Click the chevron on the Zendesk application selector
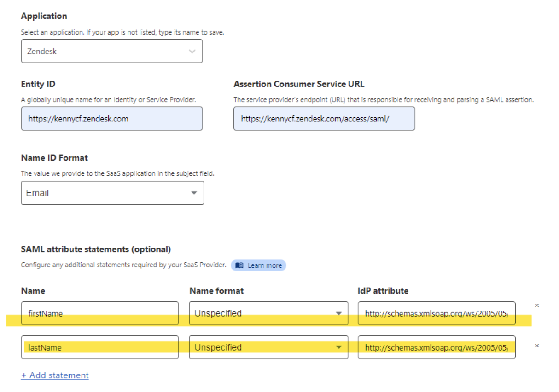Screen dimensions: 559x392 pyautogui.click(x=192, y=51)
